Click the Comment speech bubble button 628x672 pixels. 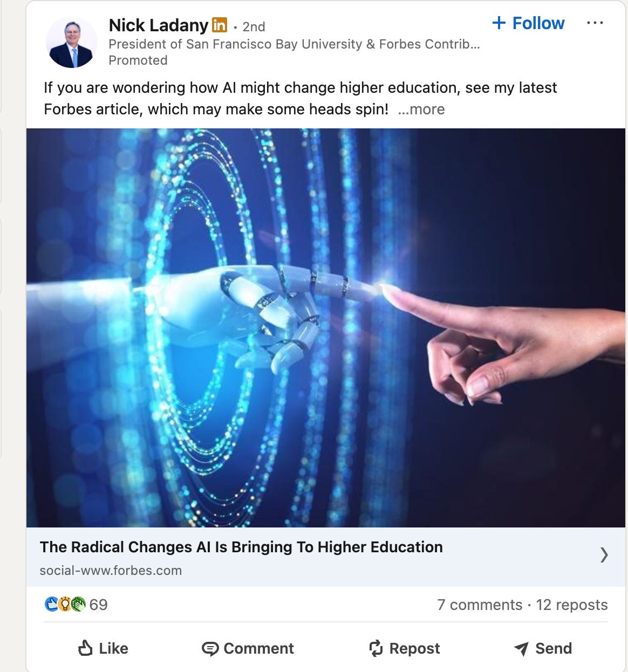tap(248, 648)
